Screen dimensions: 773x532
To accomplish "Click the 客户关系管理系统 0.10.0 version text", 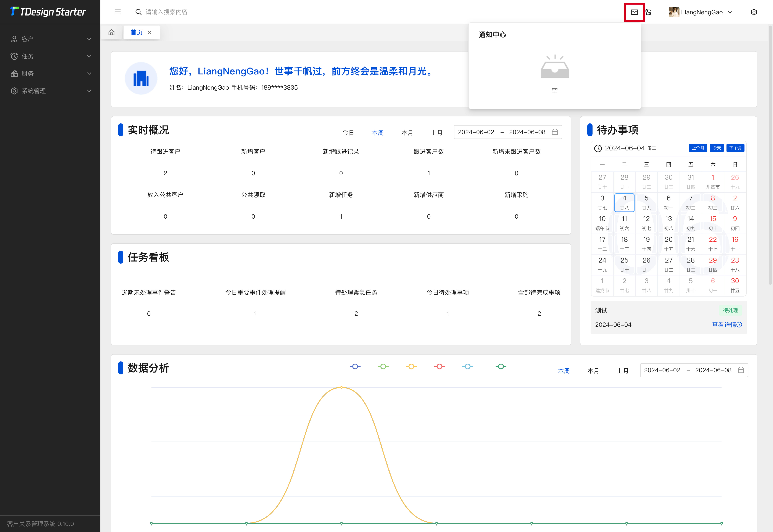I will 40,524.
